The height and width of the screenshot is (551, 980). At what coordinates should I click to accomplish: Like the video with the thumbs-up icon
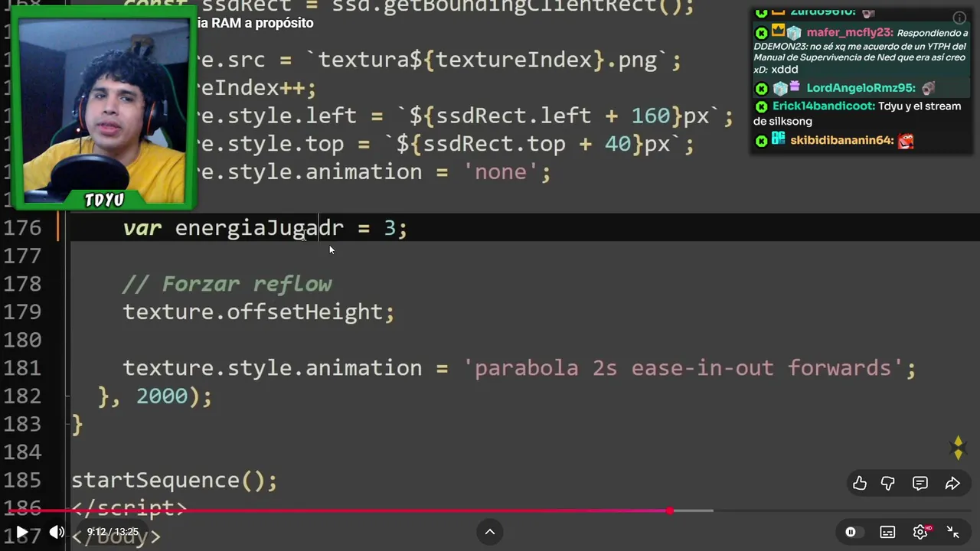(x=860, y=483)
